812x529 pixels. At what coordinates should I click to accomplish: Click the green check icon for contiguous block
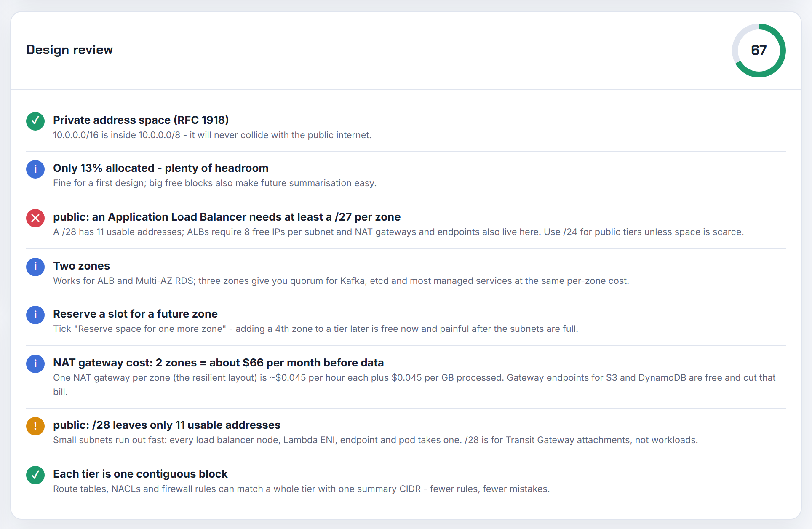pyautogui.click(x=35, y=475)
